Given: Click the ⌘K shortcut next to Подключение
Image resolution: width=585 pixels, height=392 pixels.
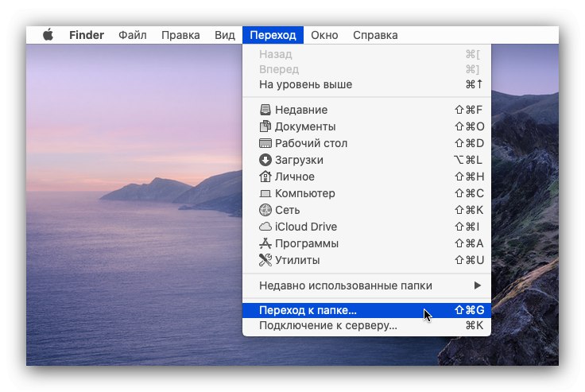Looking at the screenshot, I should 475,325.
